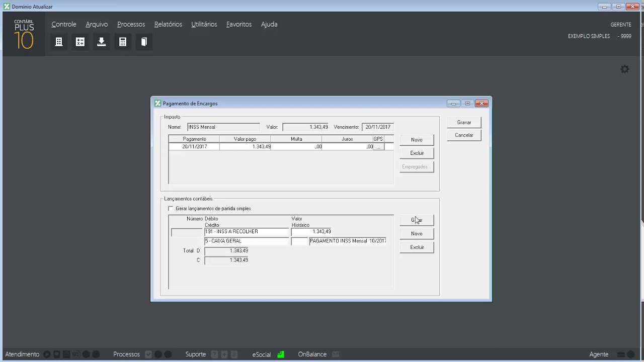The image size is (644, 362).
Task: Click the Suporte status bar label
Action: pyautogui.click(x=196, y=354)
